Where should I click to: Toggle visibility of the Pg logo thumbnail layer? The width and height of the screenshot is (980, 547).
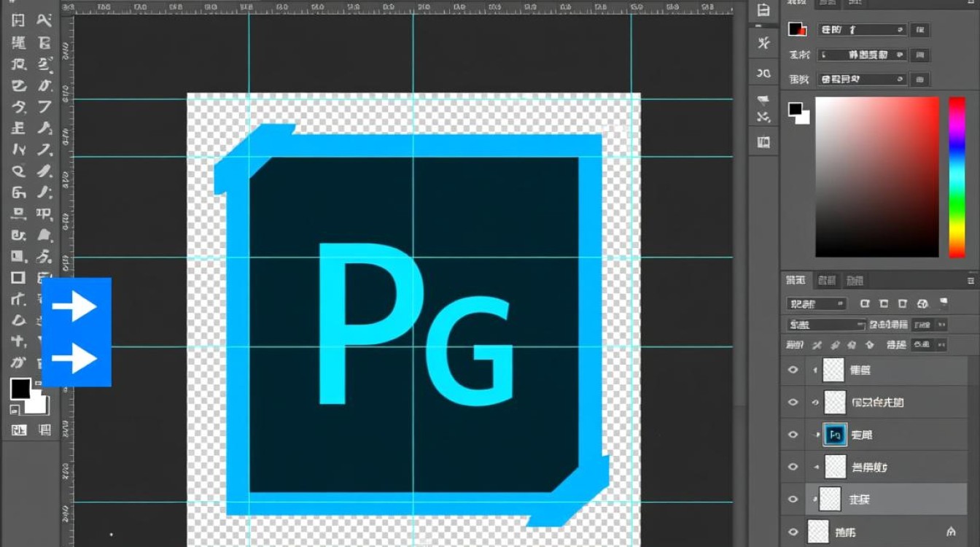pyautogui.click(x=793, y=435)
